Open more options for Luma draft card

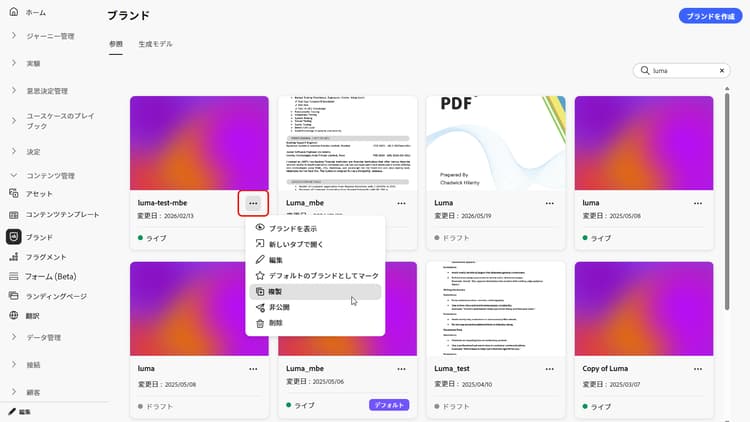coord(550,203)
